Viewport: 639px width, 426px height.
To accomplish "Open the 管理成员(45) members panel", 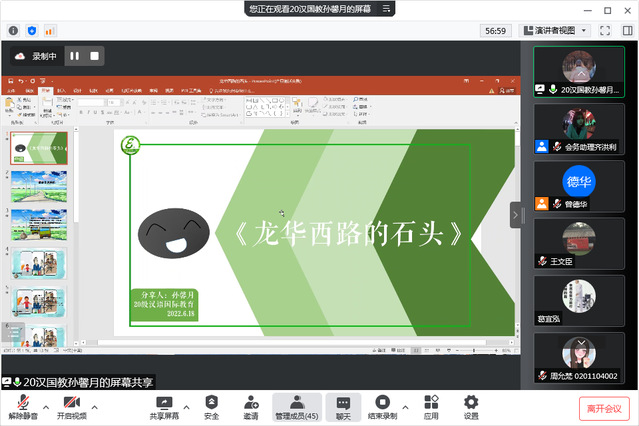I will point(297,406).
